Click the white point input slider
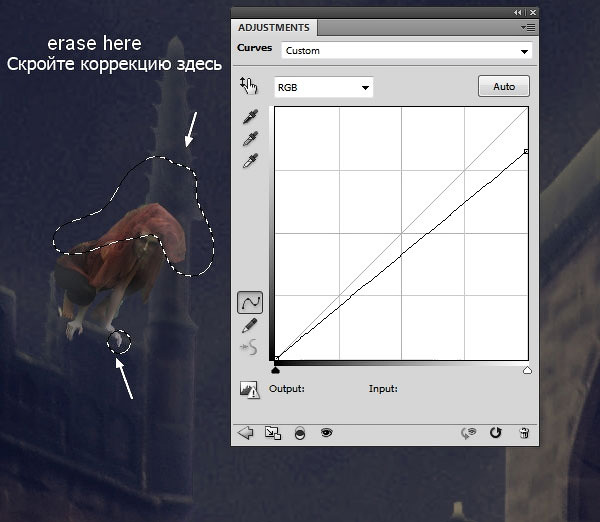The width and height of the screenshot is (600, 522). tap(527, 370)
